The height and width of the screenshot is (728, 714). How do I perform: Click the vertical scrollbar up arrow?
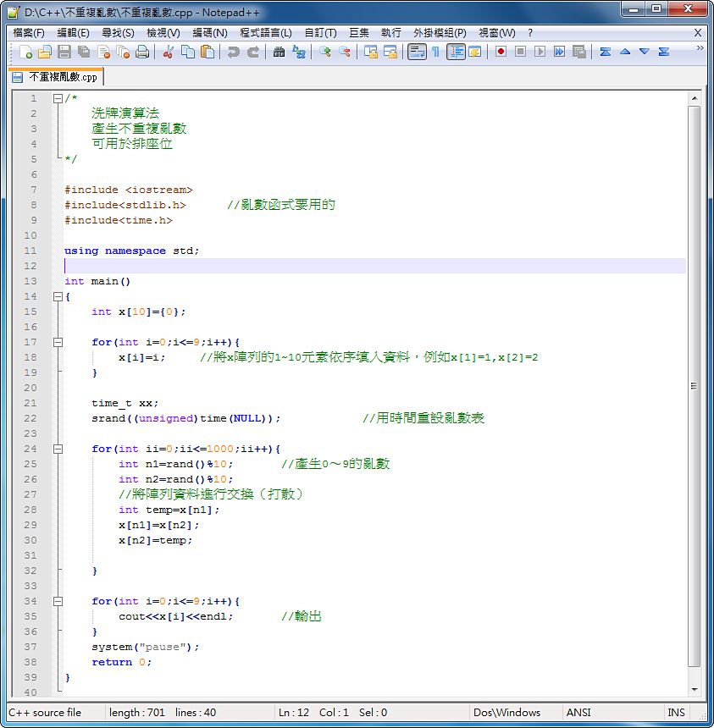point(694,98)
